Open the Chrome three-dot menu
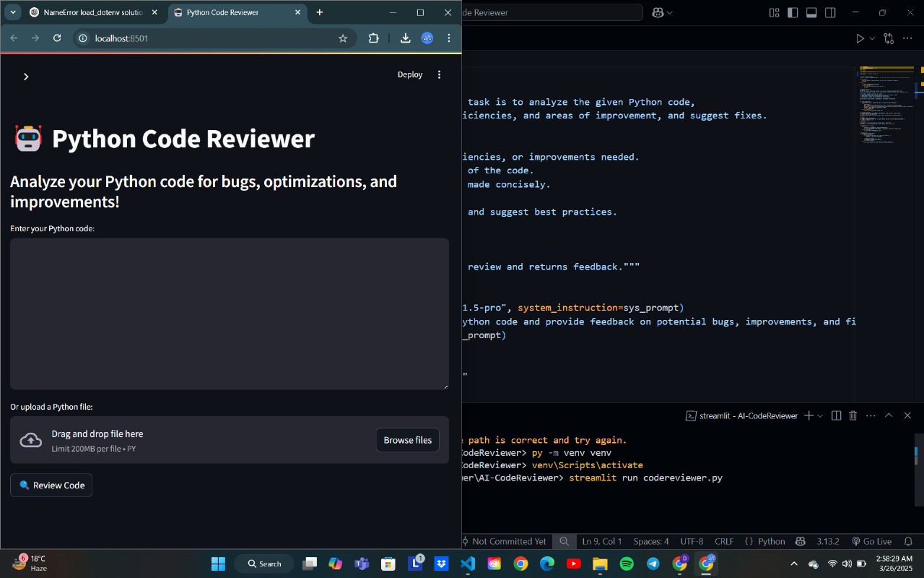The image size is (924, 578). click(x=449, y=38)
